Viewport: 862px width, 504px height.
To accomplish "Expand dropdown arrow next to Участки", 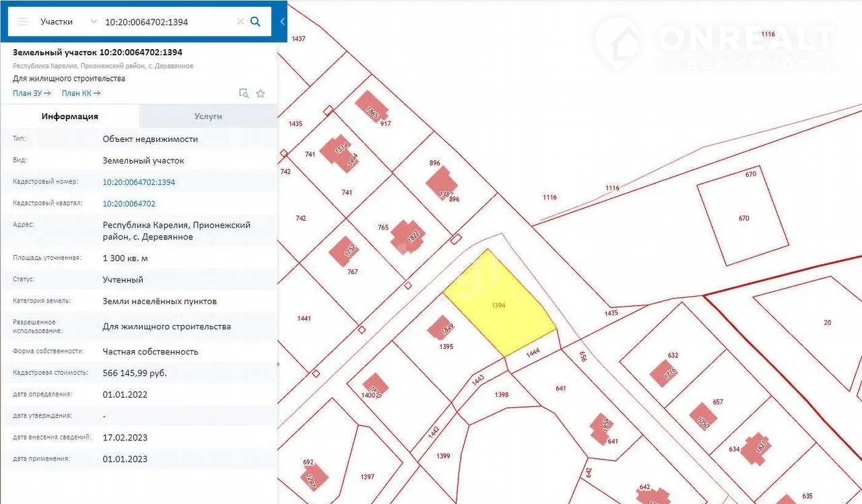I will [94, 22].
